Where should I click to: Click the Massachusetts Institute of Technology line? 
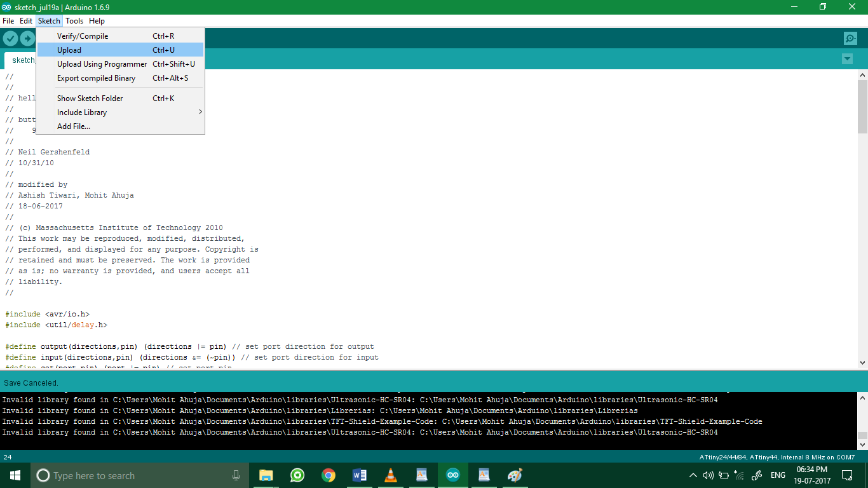click(x=114, y=228)
